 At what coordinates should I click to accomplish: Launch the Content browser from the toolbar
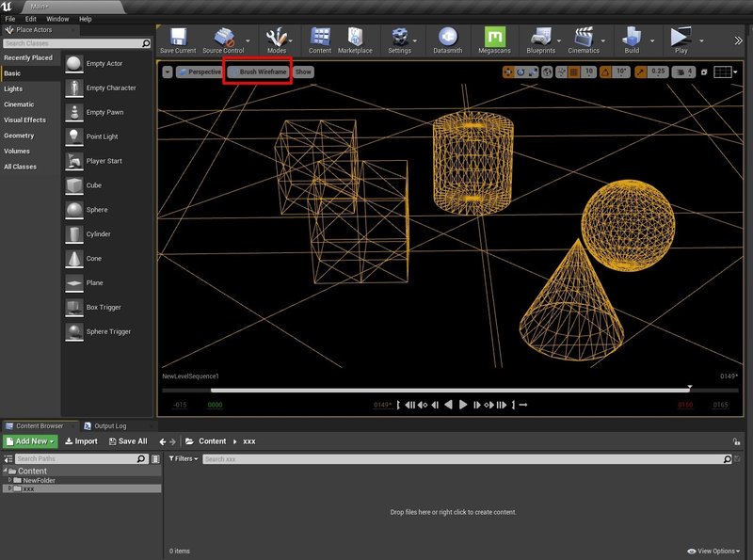click(319, 38)
